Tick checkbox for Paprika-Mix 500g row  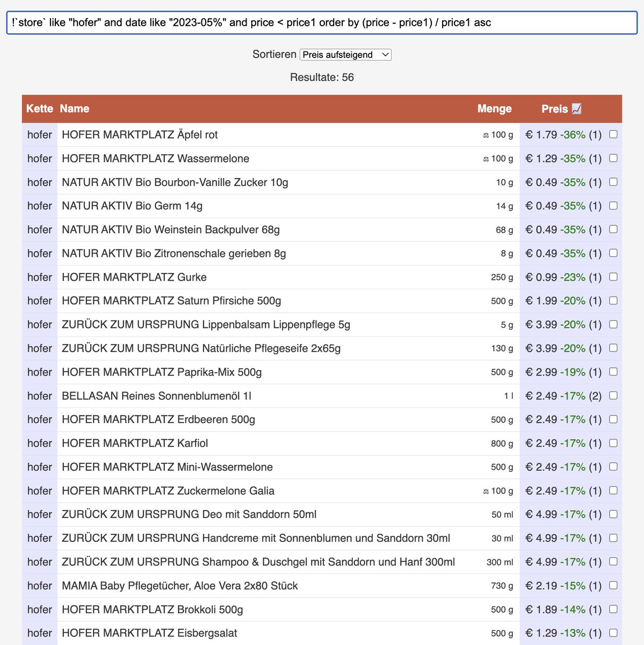click(613, 371)
